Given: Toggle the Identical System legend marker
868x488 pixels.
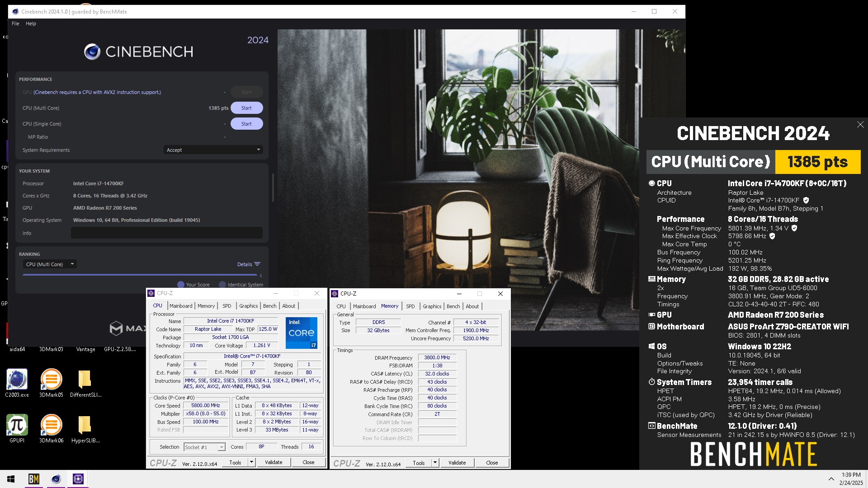Looking at the screenshot, I should pyautogui.click(x=222, y=285).
